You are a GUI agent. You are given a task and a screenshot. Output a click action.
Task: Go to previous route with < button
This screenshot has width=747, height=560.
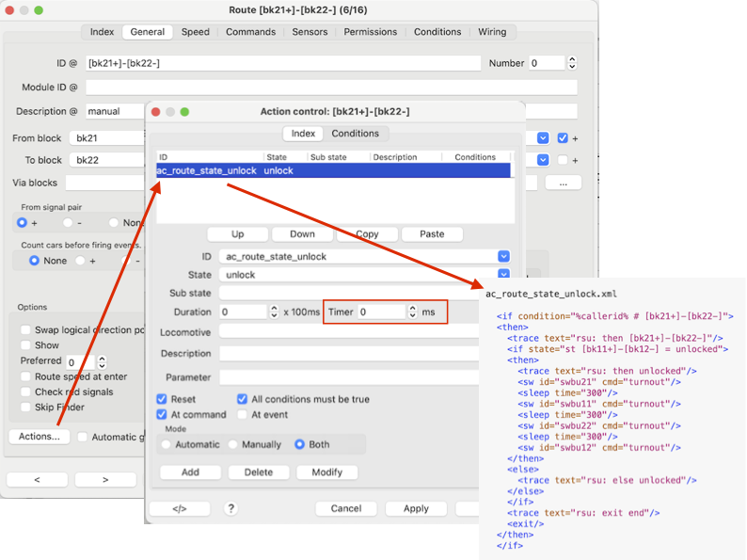(x=37, y=479)
